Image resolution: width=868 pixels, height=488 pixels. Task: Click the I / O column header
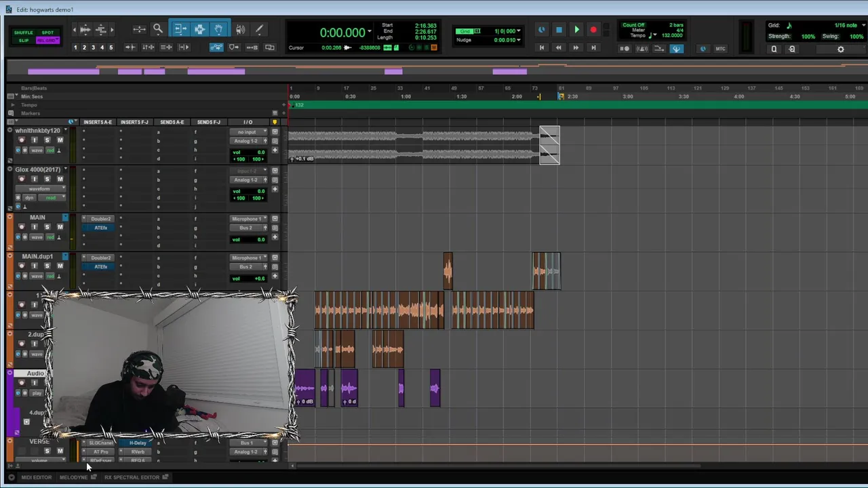coord(248,122)
